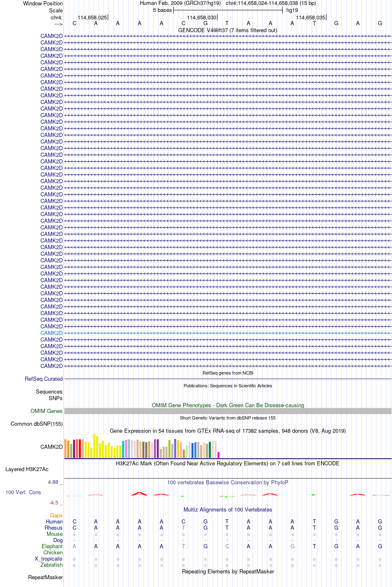Screen dimensions: 392x587
Task: Open the Common dbSNP(155) track label
Action: (x=37, y=424)
